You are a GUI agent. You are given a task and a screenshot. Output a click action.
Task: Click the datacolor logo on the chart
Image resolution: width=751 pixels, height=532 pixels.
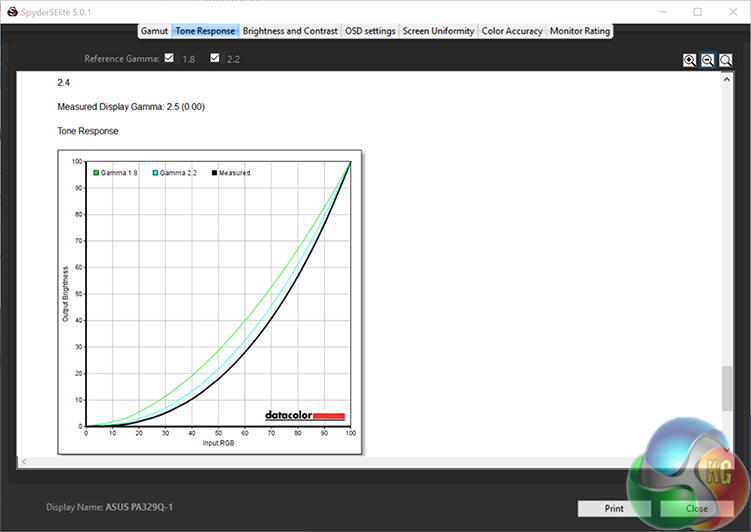coord(304,415)
